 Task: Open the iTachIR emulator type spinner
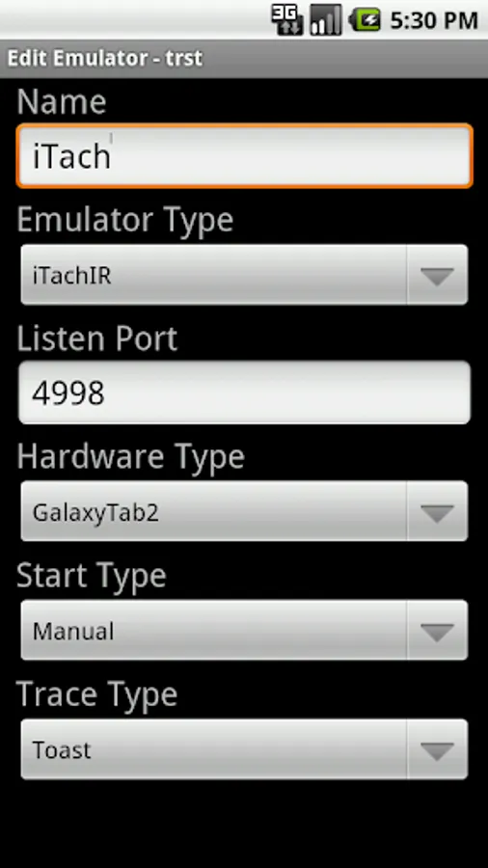pos(244,275)
